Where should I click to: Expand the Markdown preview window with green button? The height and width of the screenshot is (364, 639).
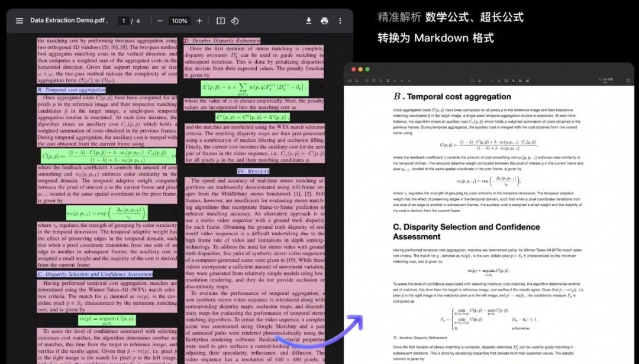366,69
